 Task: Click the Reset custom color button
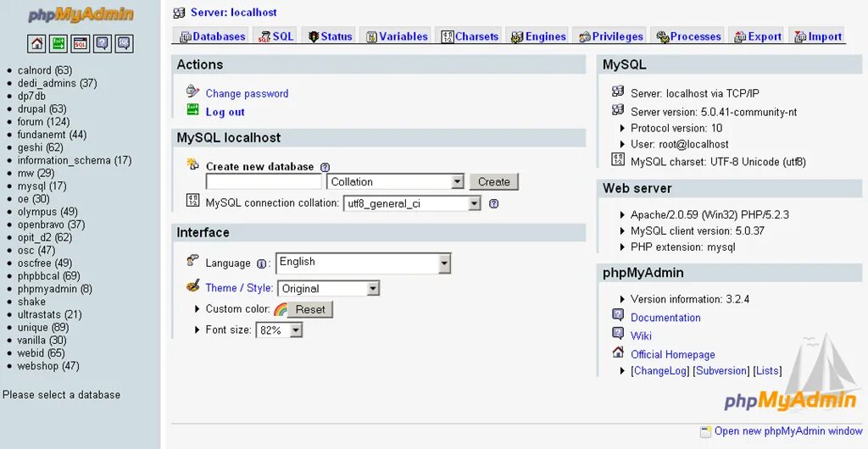(x=310, y=310)
